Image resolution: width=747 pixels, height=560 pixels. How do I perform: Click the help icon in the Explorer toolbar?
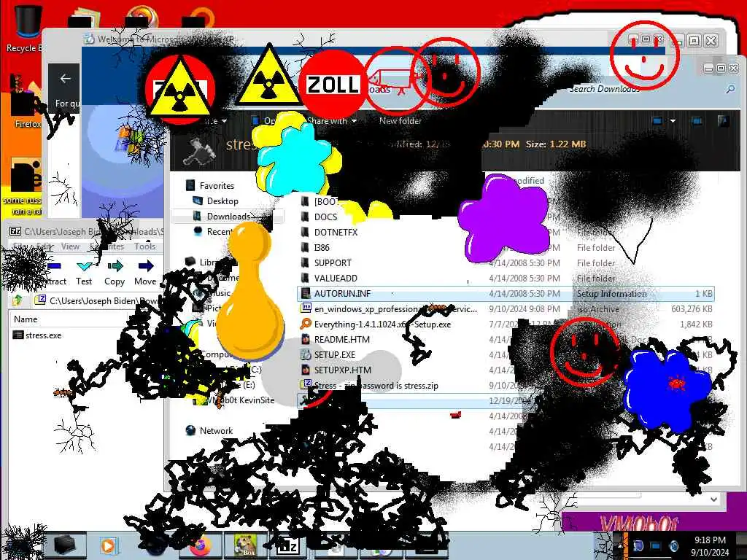coord(723,121)
